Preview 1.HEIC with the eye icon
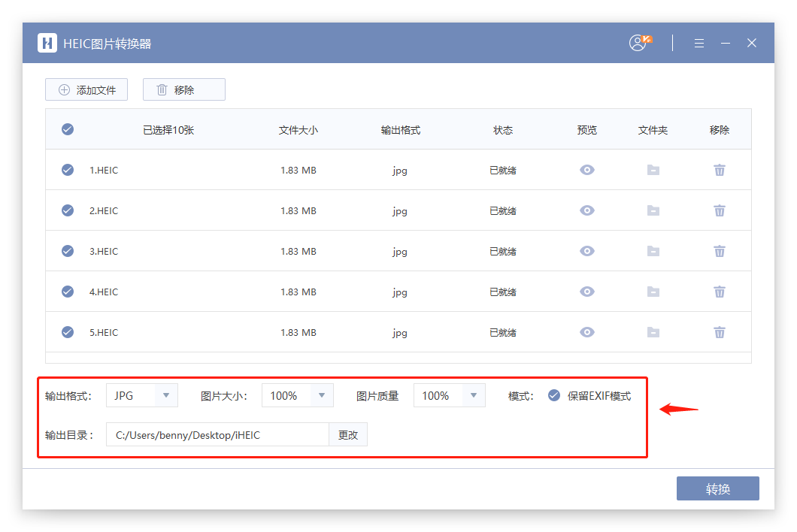Image resolution: width=797 pixels, height=532 pixels. 587,170
